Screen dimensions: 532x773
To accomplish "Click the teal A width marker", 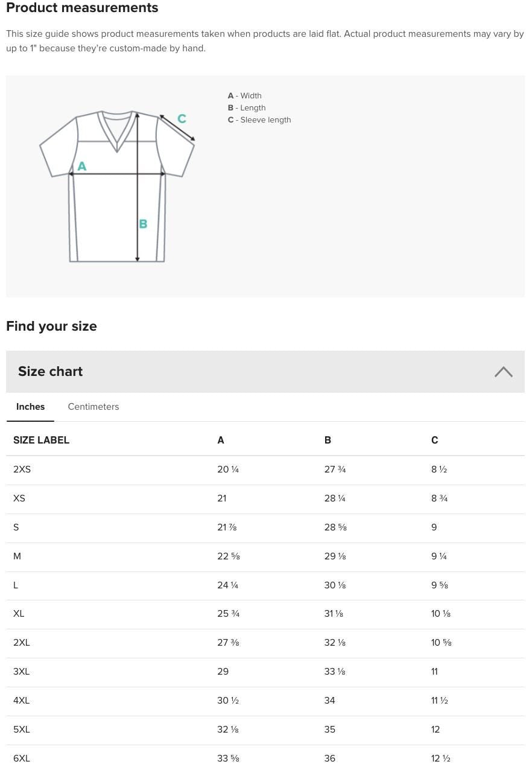I will (x=82, y=166).
